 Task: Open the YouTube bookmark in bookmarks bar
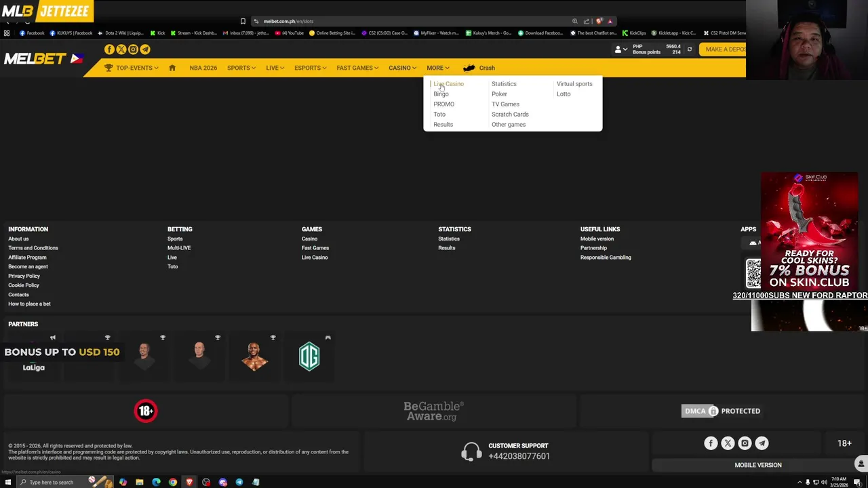tap(290, 33)
